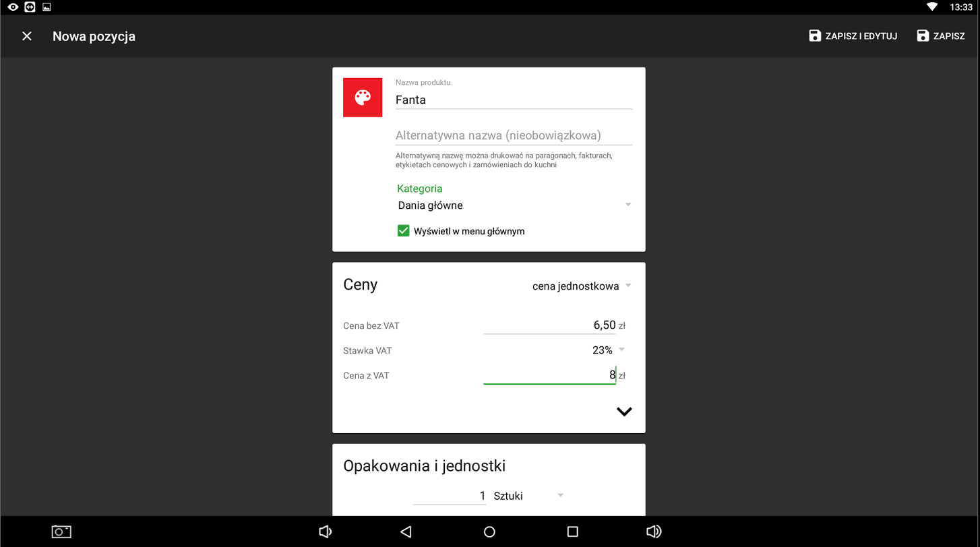
Task: Click the red product color palette icon
Action: click(x=363, y=98)
